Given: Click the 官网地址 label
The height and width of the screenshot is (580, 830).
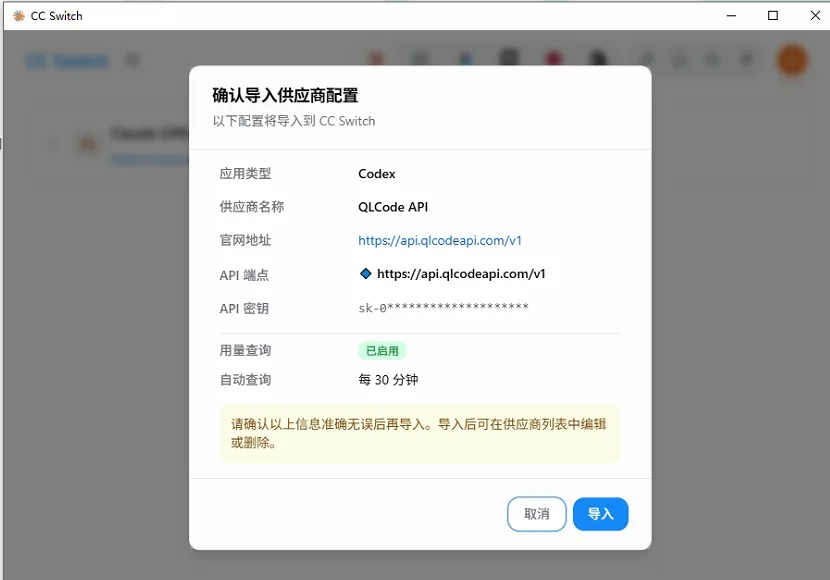Looking at the screenshot, I should click(245, 240).
